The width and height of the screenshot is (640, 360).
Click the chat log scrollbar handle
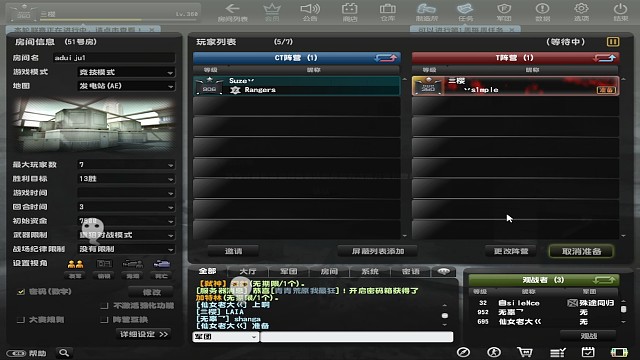444,316
